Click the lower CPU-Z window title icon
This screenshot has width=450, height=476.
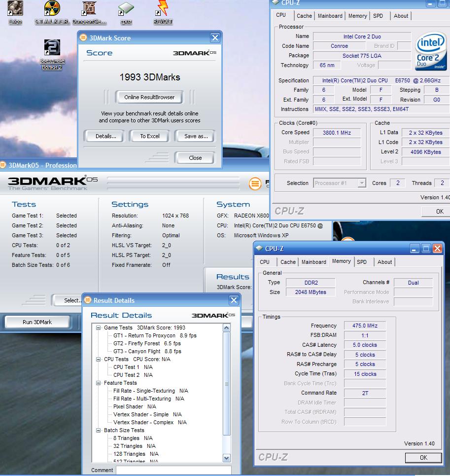[x=259, y=248]
